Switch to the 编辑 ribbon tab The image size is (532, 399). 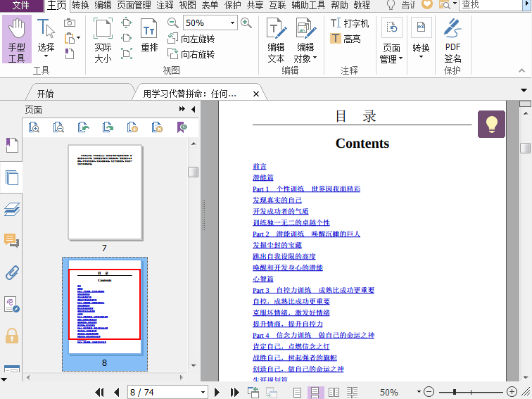(x=103, y=5)
